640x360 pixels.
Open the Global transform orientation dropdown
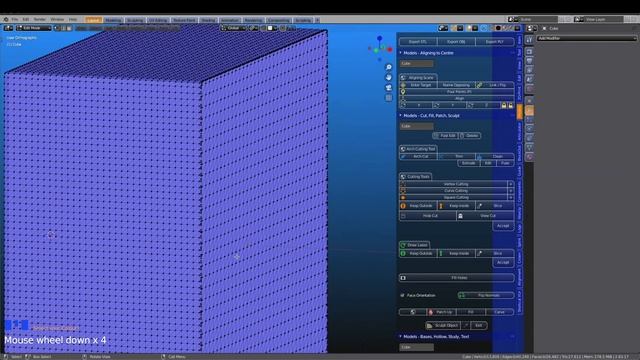pos(233,28)
